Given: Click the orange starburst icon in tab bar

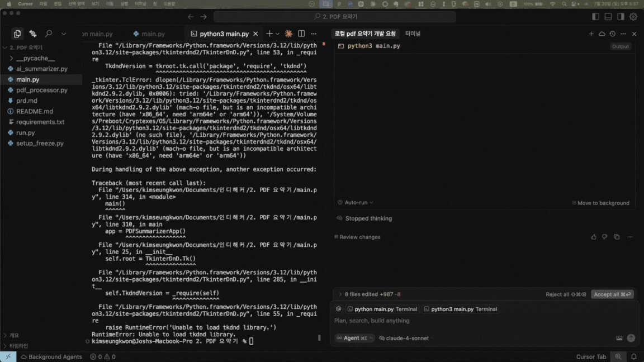Looking at the screenshot, I should click(288, 34).
